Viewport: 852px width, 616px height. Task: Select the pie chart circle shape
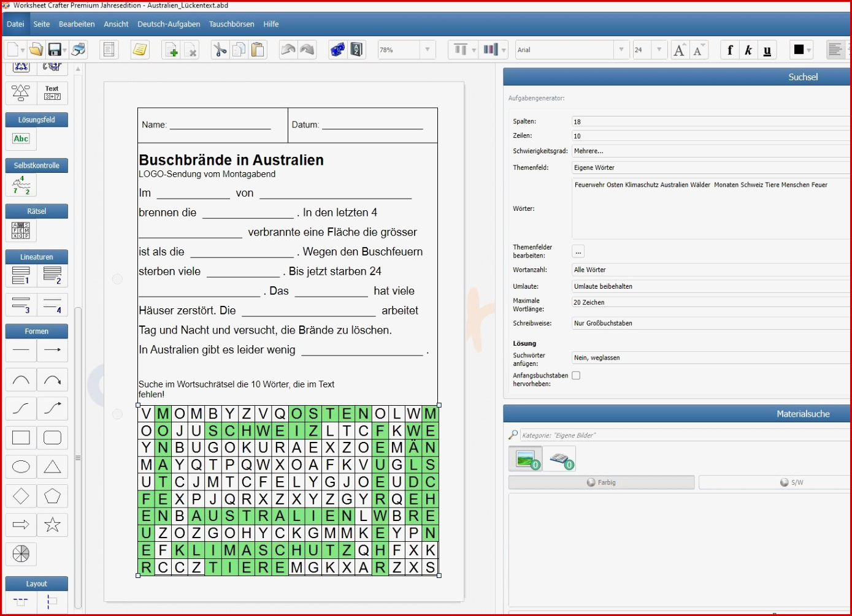click(21, 554)
